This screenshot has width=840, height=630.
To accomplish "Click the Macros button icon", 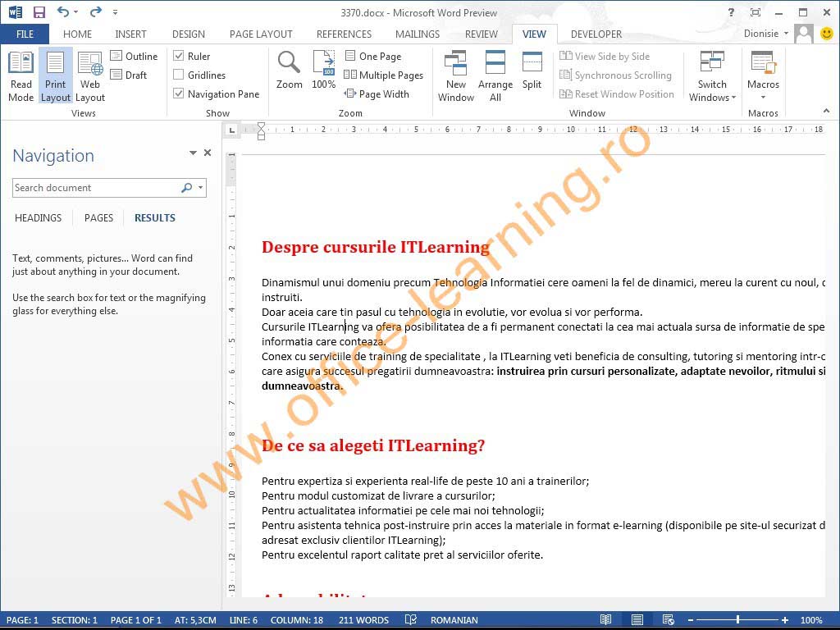I will [763, 62].
